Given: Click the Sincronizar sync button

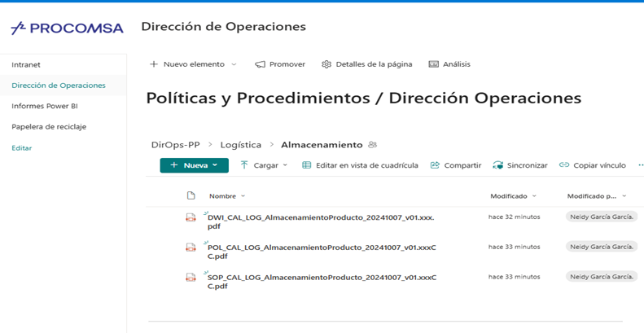Looking at the screenshot, I should click(520, 165).
